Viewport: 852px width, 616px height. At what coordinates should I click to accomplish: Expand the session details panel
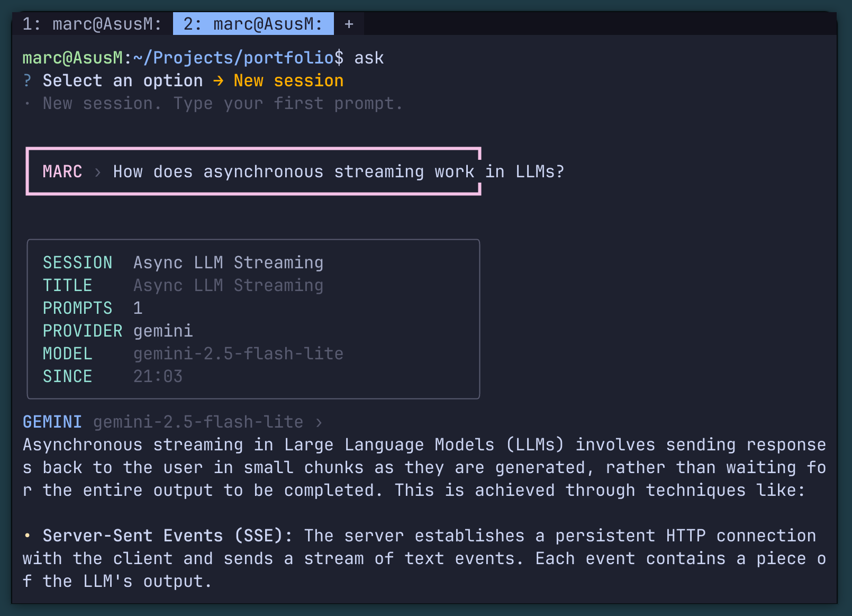(x=253, y=319)
